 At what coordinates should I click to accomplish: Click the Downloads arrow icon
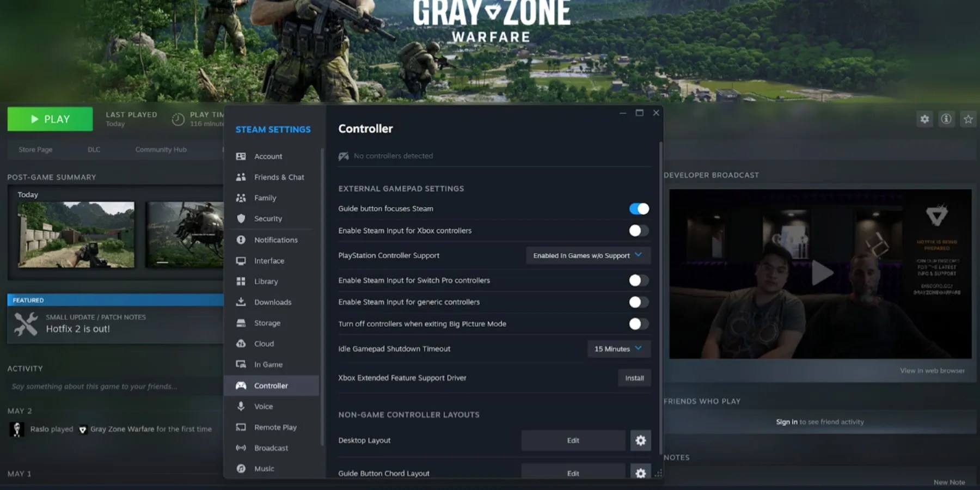pos(241,302)
